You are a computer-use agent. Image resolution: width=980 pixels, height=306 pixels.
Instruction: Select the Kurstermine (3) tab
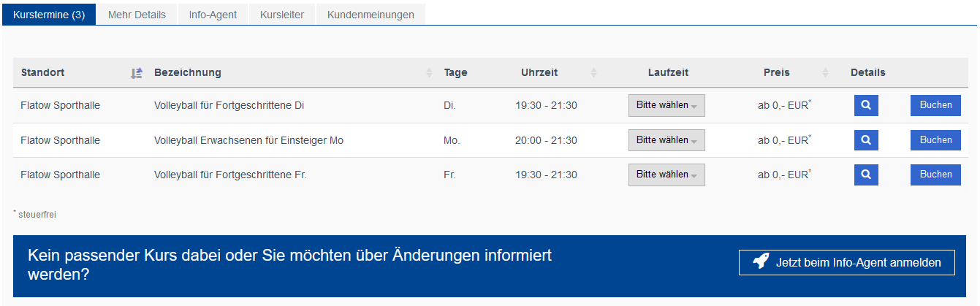49,15
